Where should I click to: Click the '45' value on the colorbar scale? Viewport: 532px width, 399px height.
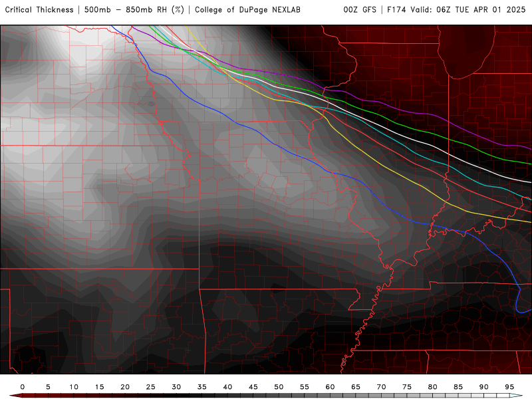pyautogui.click(x=253, y=387)
